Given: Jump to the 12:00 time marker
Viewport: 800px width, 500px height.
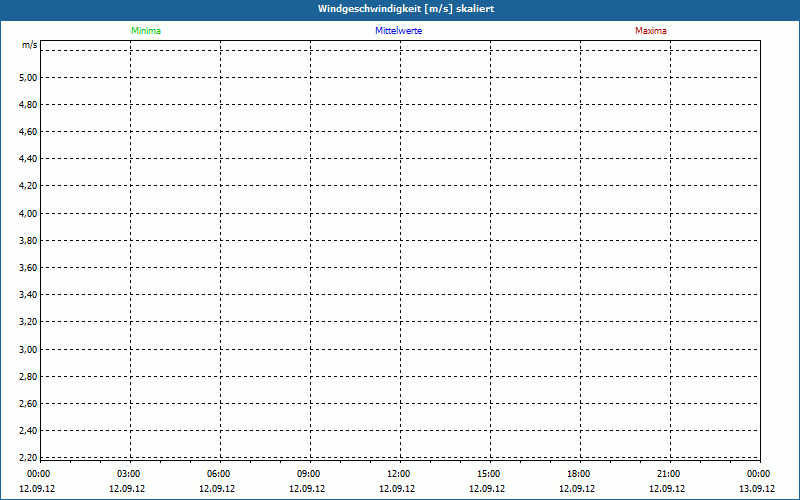Looking at the screenshot, I should tap(399, 474).
